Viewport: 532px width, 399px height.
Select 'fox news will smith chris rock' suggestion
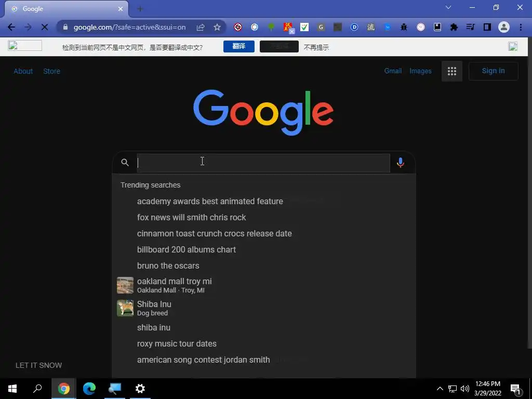[x=263, y=218]
